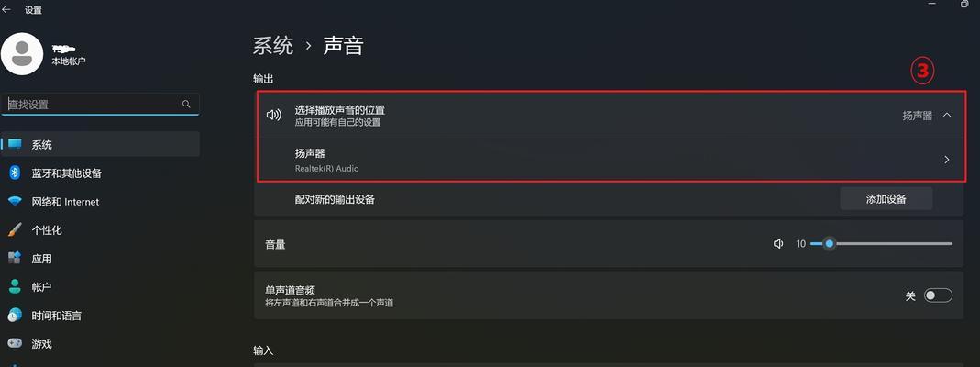Click the back arrow icon
Screen dimensions: 980x367
pyautogui.click(x=6, y=10)
